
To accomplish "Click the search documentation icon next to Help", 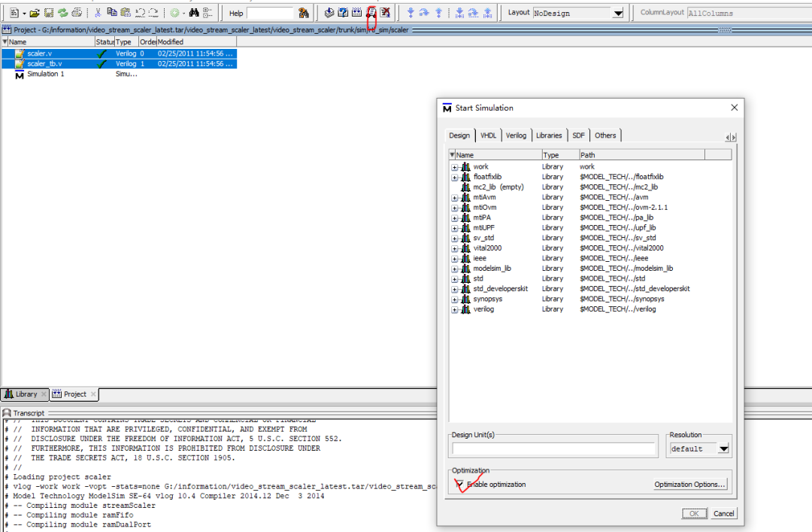I will [304, 13].
